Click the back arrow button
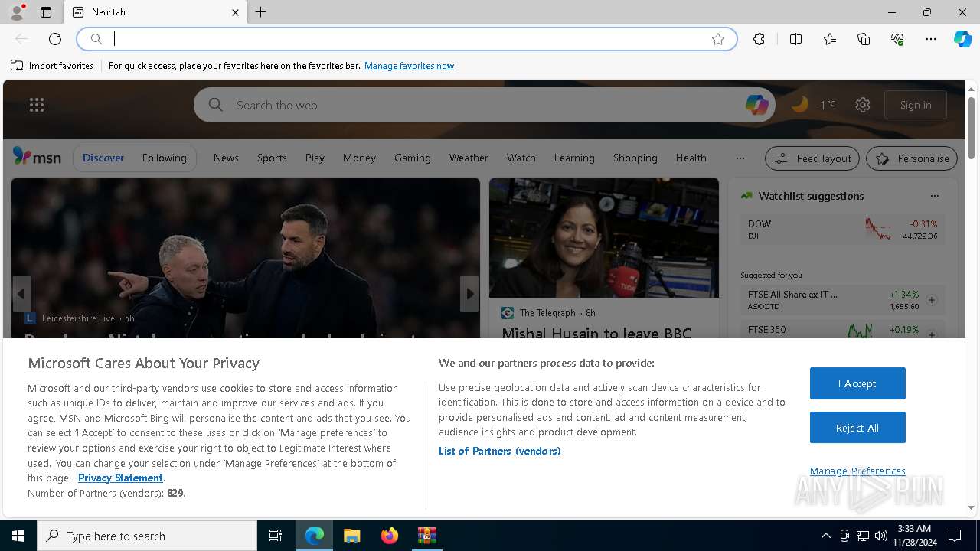980x551 pixels. point(21,39)
